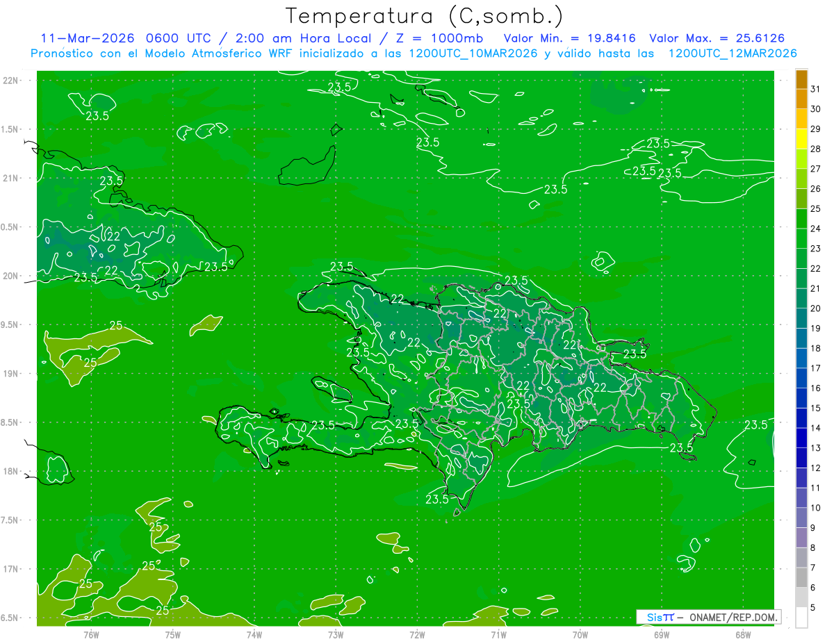This screenshot has height=644, width=834.
Task: Click the "22N" latitude axis label
Action: point(10,81)
